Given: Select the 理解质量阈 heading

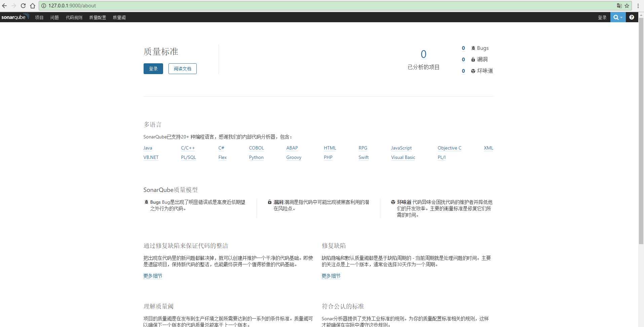Looking at the screenshot, I should pyautogui.click(x=158, y=306).
